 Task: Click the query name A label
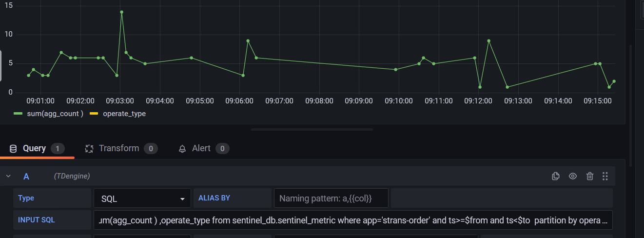click(26, 176)
